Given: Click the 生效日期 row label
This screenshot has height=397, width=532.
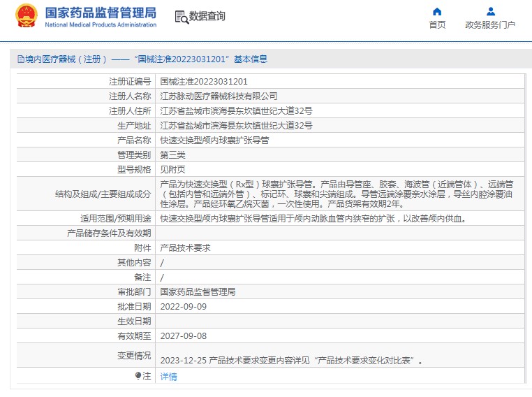Looking at the screenshot, I should click(x=134, y=322).
